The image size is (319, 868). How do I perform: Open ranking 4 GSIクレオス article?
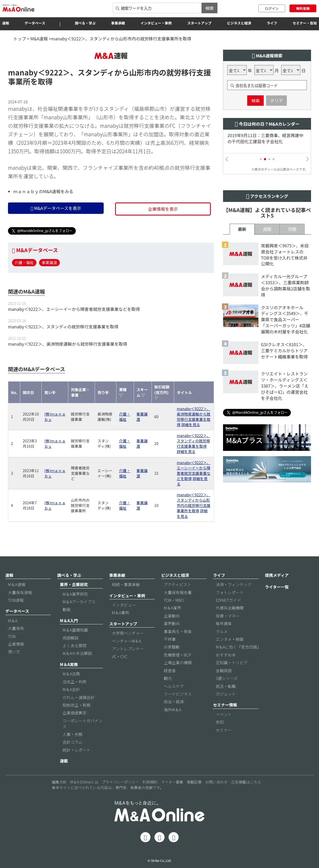pos(284,350)
